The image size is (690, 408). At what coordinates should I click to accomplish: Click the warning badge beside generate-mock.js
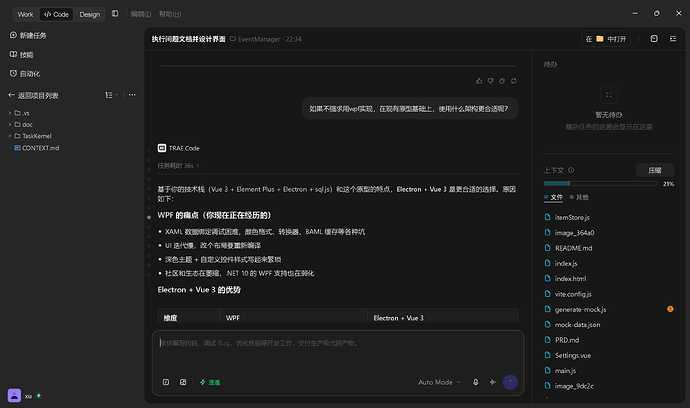[670, 309]
